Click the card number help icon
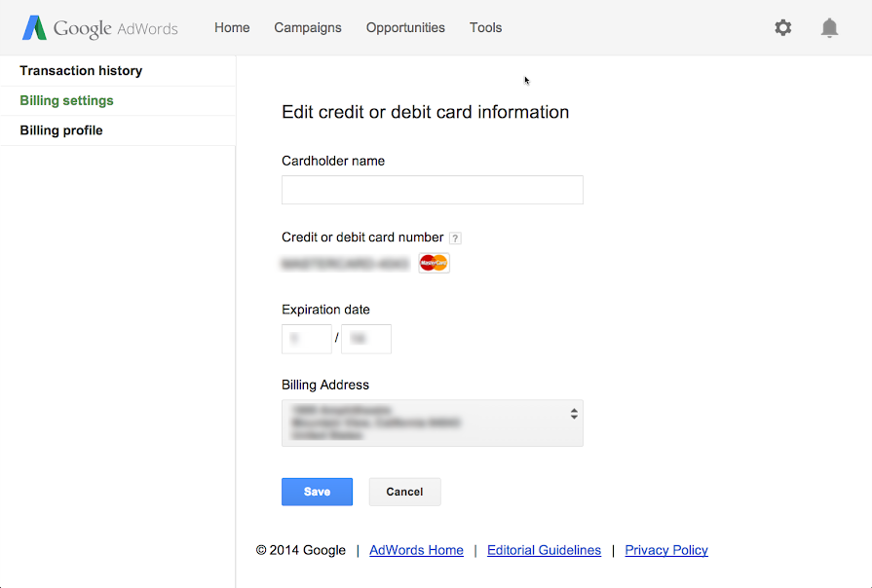This screenshot has width=872, height=588. 455,238
